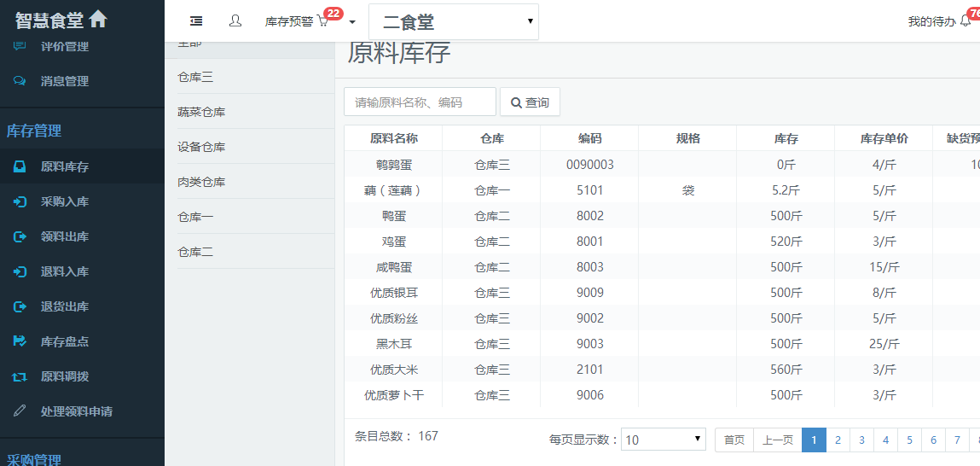Open the user profile icon
This screenshot has width=980, height=466.
click(x=235, y=20)
